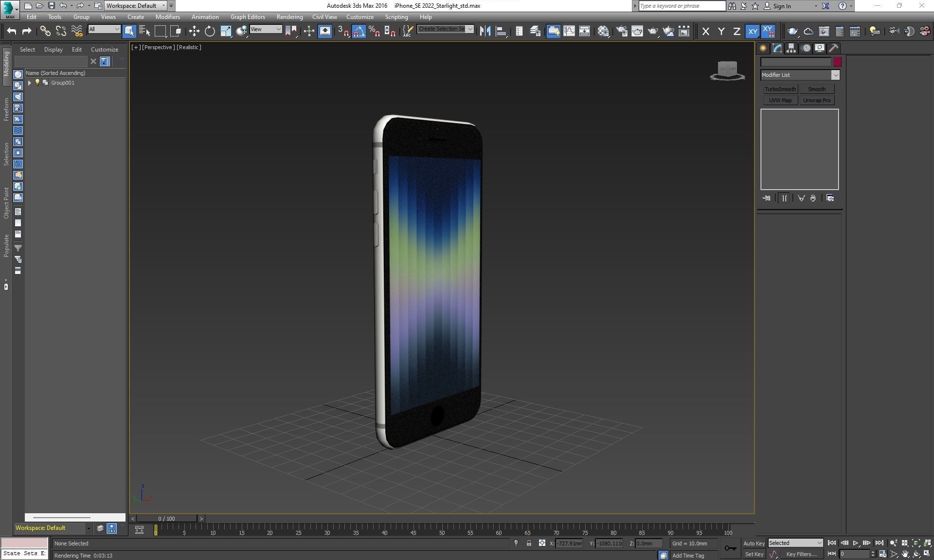
Task: Toggle Selection Lock padlock in status bar
Action: pos(529,543)
